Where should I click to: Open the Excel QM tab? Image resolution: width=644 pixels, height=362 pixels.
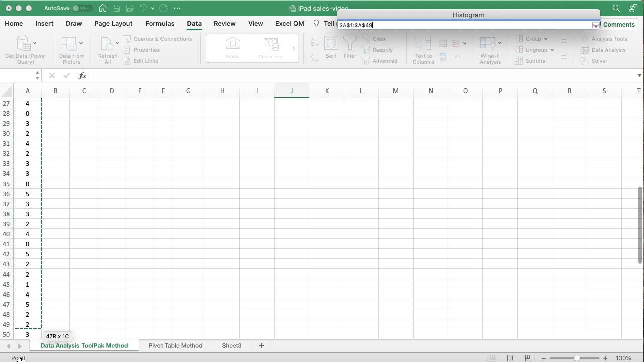tap(290, 23)
